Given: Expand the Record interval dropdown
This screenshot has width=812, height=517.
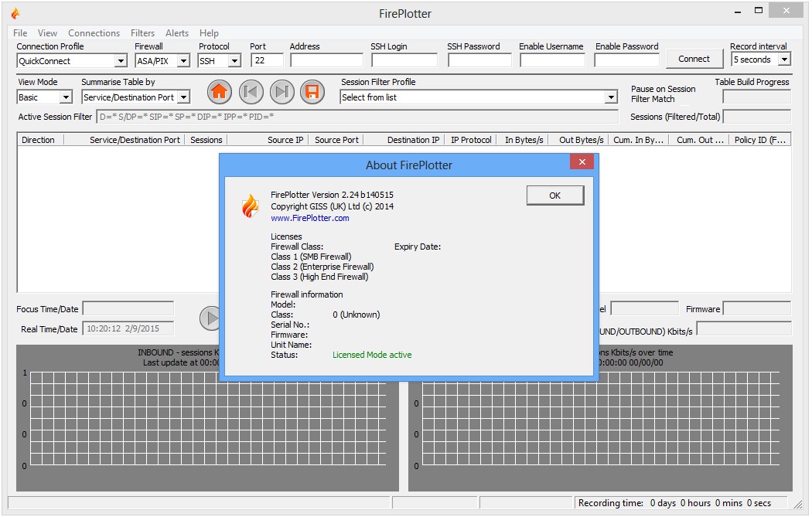Looking at the screenshot, I should point(784,60).
